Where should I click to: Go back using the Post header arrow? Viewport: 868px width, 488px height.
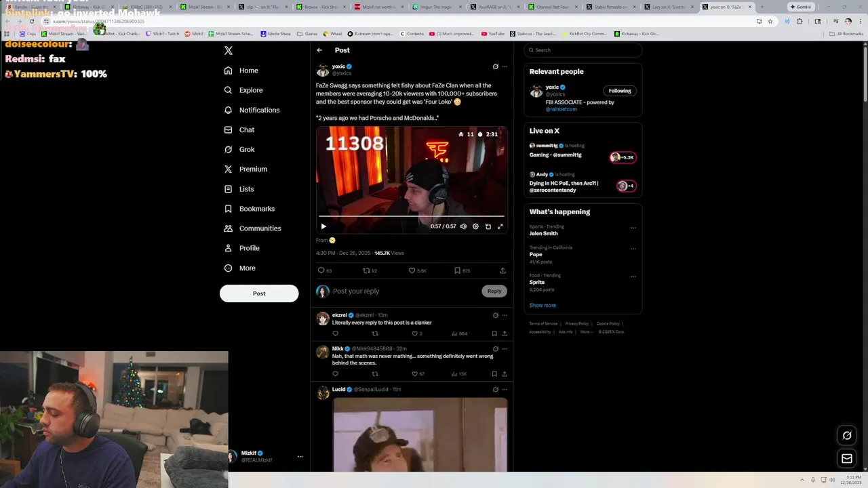point(319,50)
